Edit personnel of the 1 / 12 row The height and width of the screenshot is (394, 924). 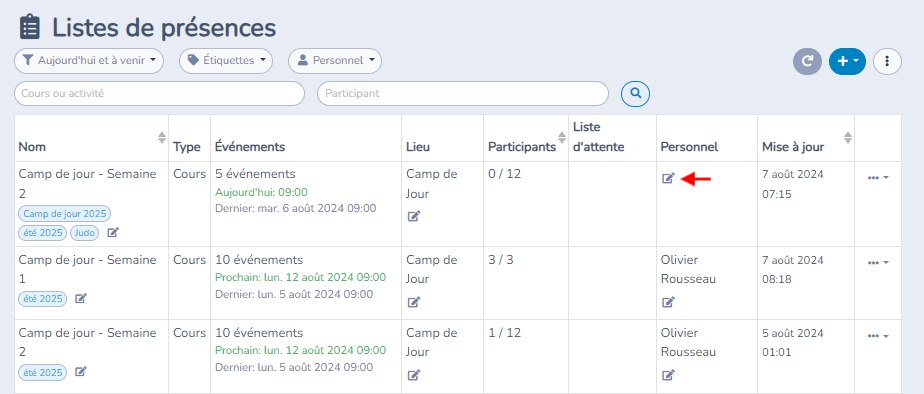(x=668, y=375)
